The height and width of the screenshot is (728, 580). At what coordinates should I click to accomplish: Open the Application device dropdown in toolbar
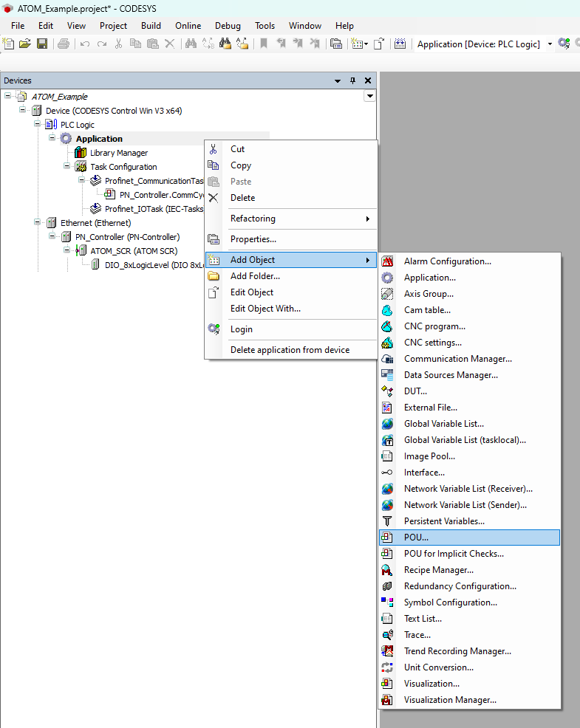tap(550, 44)
